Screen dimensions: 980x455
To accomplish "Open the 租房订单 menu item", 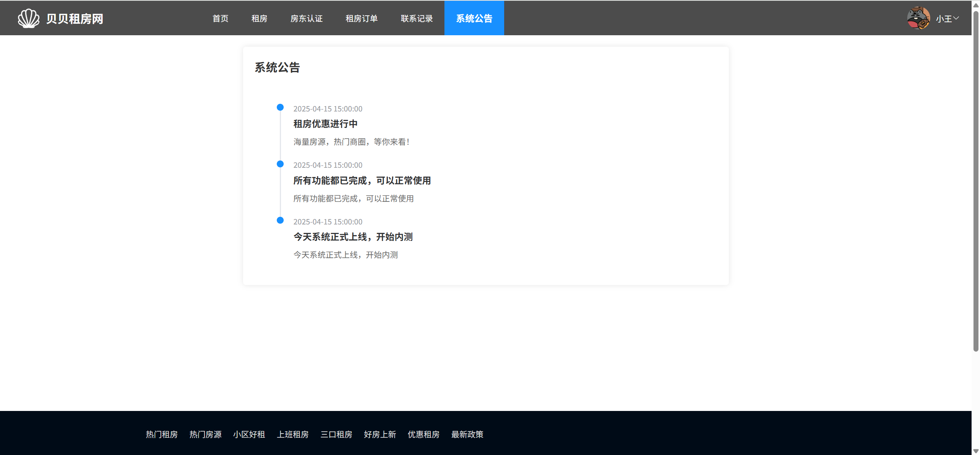I will click(361, 18).
